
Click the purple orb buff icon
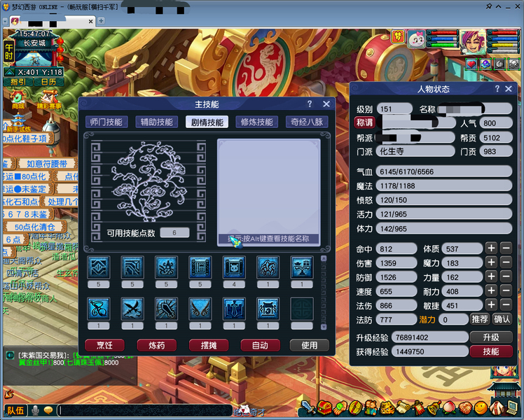click(x=485, y=64)
